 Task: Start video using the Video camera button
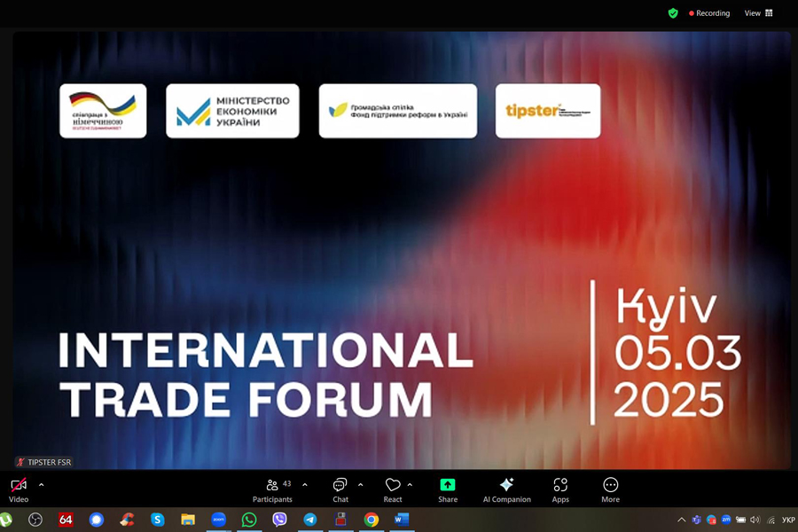point(19,490)
